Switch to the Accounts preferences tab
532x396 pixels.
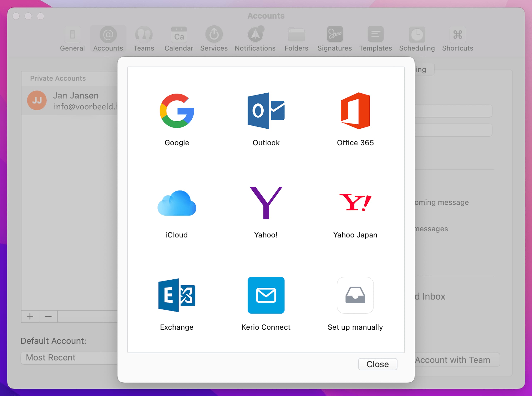[108, 39]
